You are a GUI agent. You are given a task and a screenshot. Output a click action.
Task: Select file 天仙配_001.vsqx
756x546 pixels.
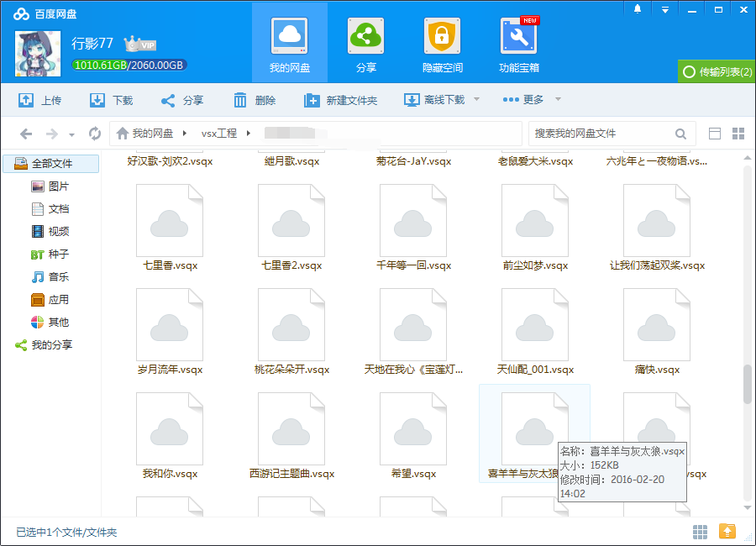click(535, 332)
